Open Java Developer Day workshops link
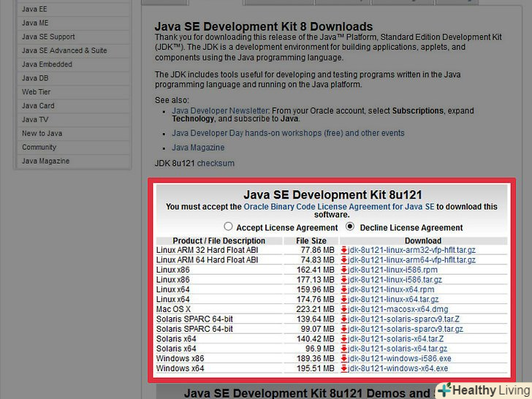 click(x=288, y=133)
